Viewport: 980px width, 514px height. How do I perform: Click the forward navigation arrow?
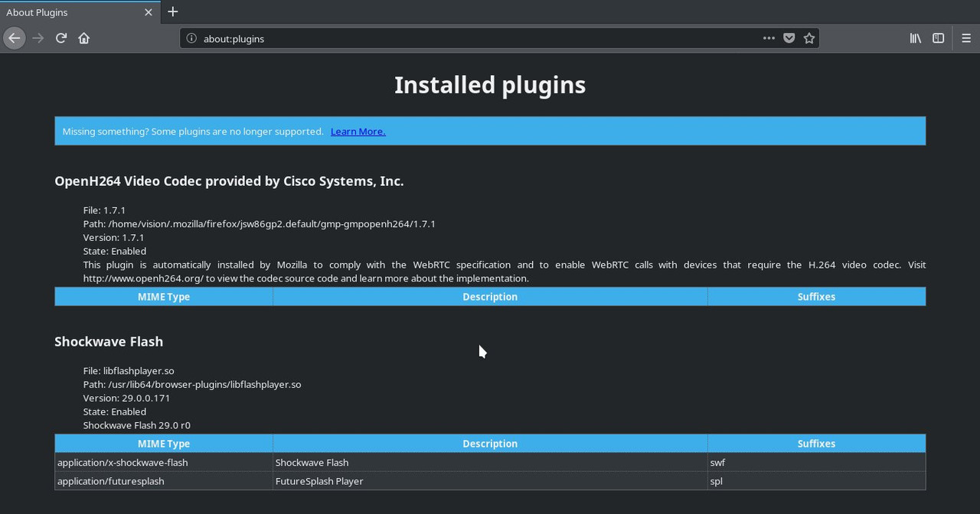(38, 38)
